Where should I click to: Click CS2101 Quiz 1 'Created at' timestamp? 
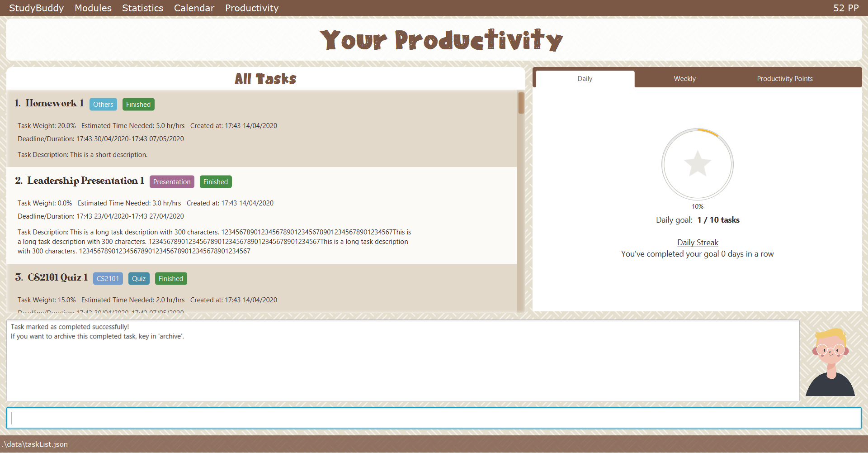pyautogui.click(x=234, y=300)
